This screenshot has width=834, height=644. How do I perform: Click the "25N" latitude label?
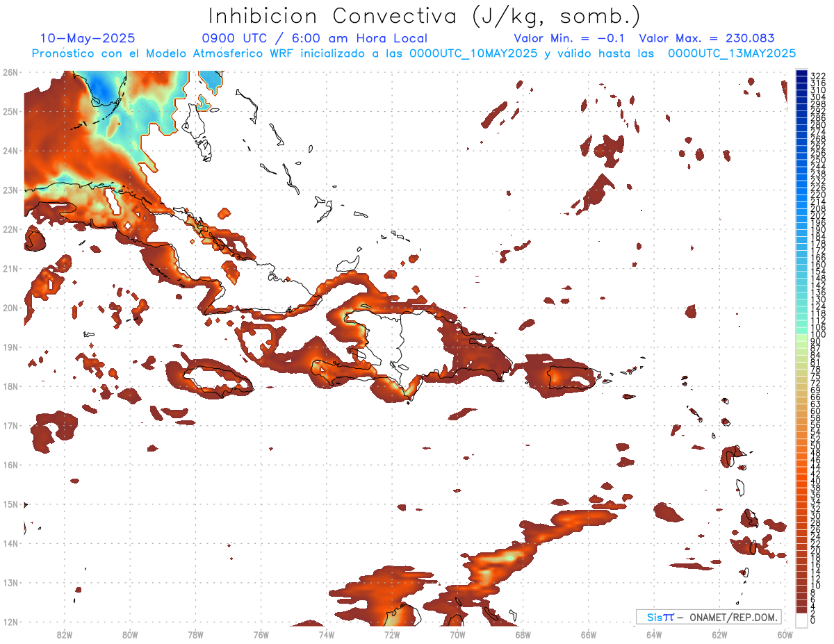(10, 111)
